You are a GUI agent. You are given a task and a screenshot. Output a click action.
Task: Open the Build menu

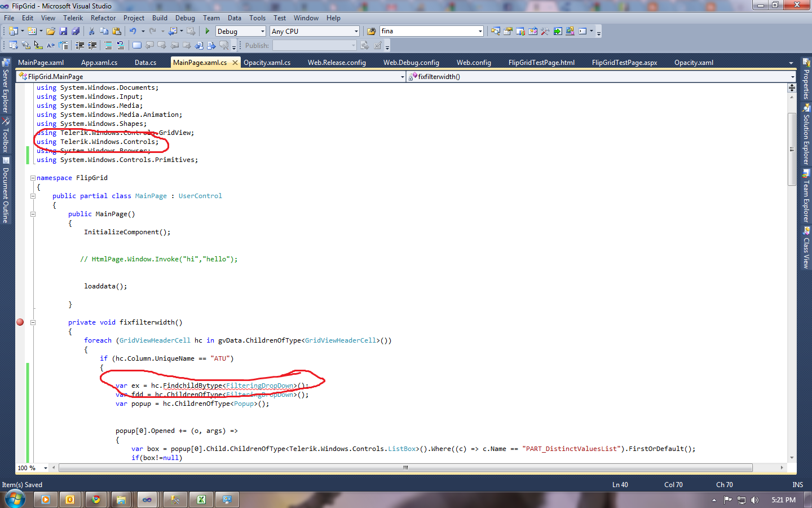click(x=160, y=18)
